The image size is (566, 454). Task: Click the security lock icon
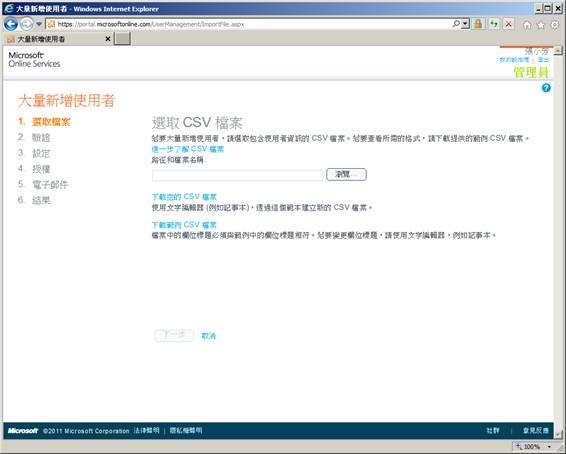click(x=478, y=24)
